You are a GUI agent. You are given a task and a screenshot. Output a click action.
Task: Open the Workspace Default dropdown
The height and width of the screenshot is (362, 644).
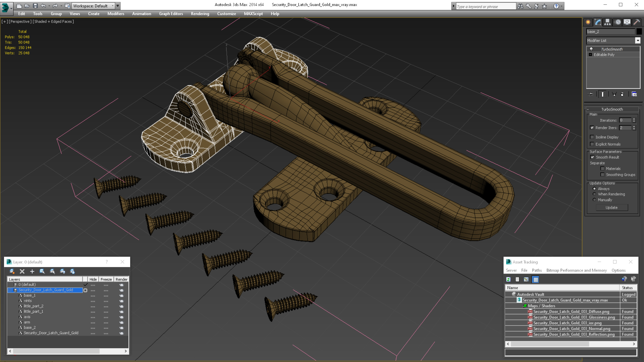click(93, 6)
